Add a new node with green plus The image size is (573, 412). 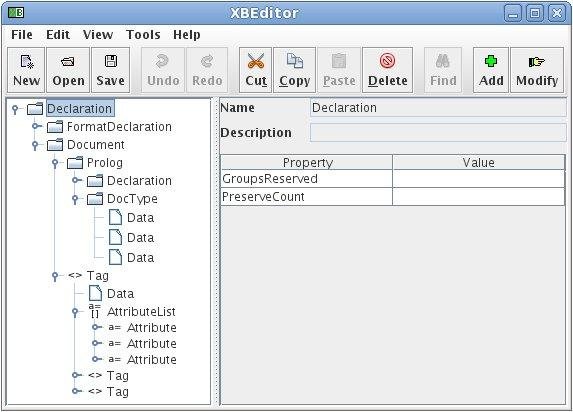click(x=491, y=70)
